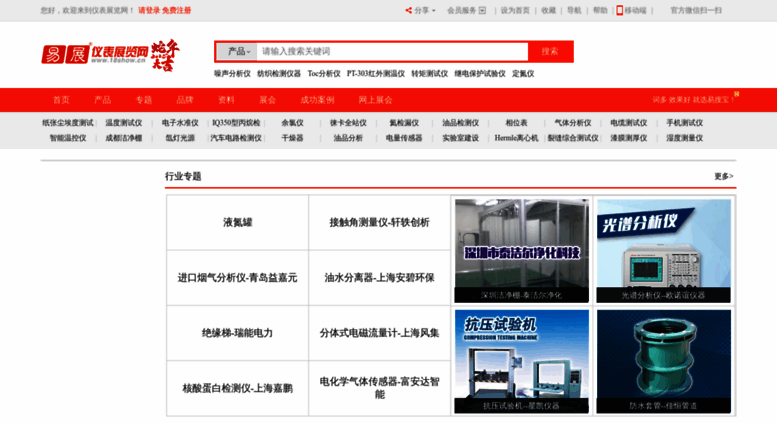
Task: Open 核酸蛋白检测仪-上海嘉鹏 topic
Action: pyautogui.click(x=237, y=388)
